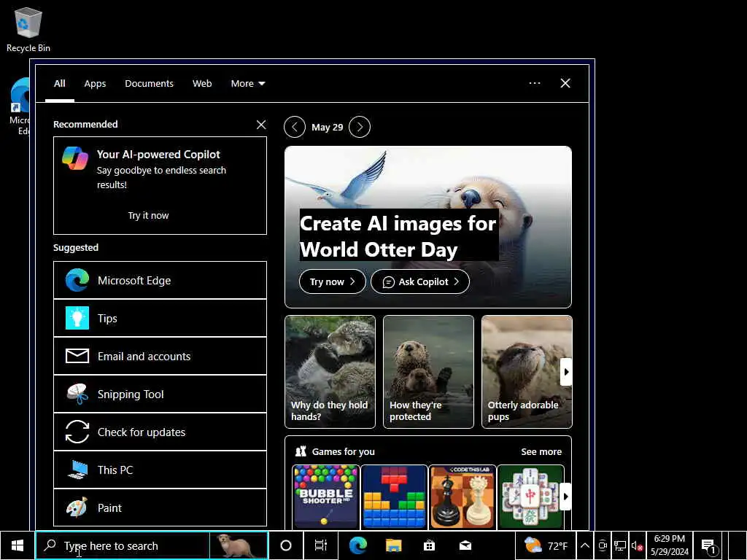
Task: Expand the More dropdown filter
Action: (x=248, y=83)
